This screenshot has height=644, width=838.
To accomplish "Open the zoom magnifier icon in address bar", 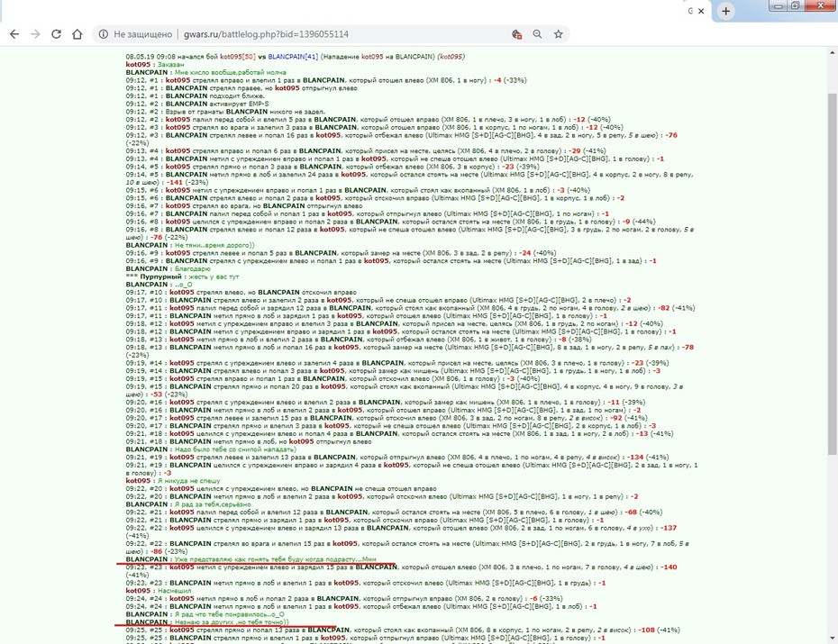I will tap(537, 34).
